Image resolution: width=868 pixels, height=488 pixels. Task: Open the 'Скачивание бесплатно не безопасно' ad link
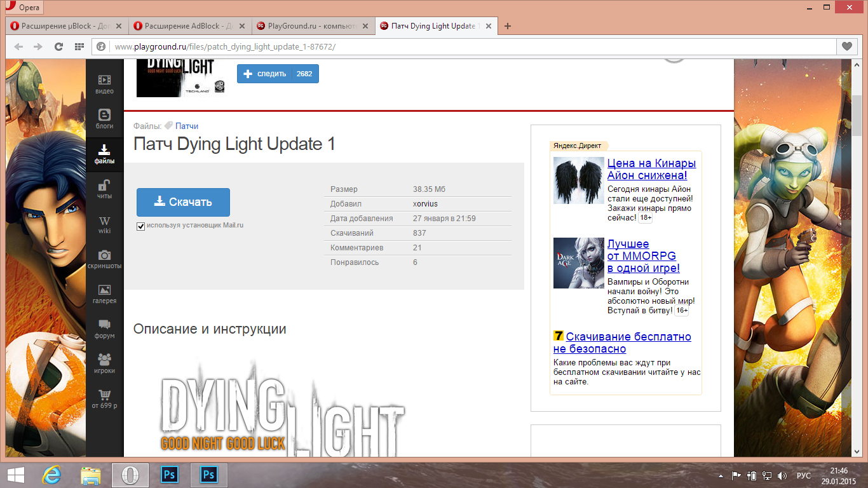click(x=623, y=342)
